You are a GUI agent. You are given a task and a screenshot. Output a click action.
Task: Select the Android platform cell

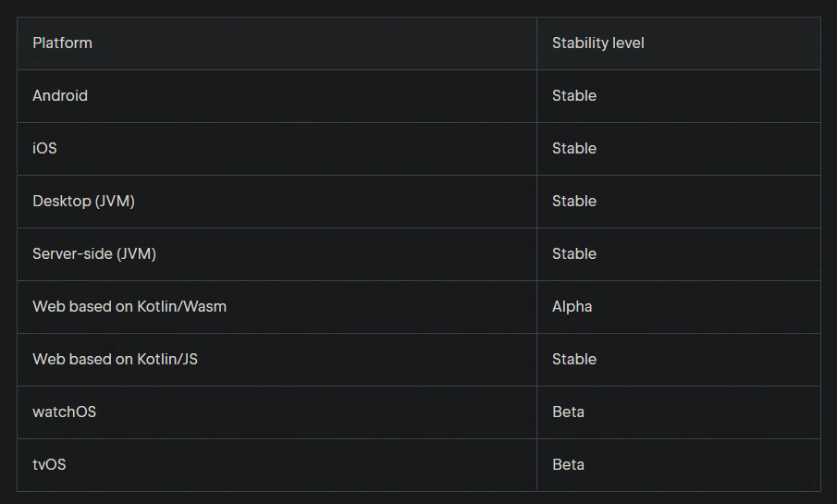[x=60, y=95]
